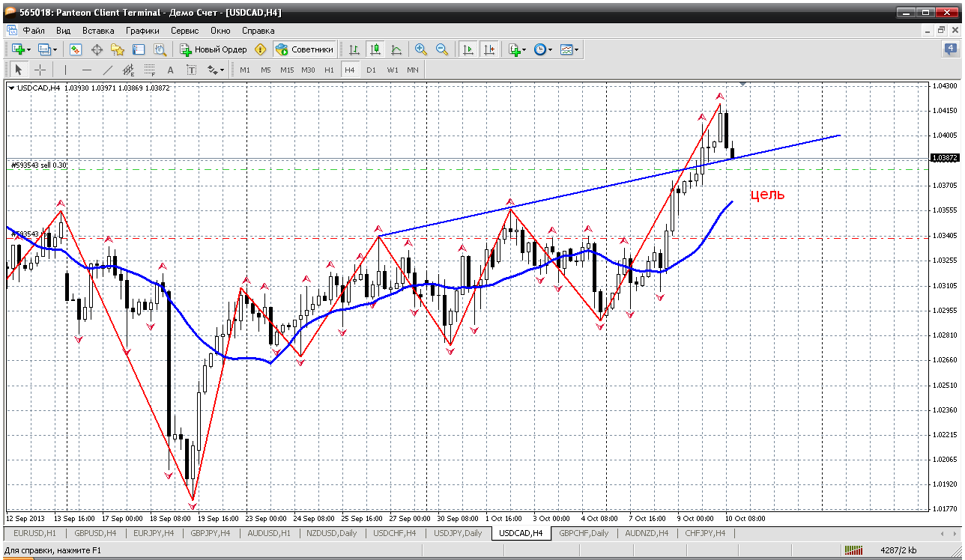Select the arrows objects tool icon

coord(213,70)
